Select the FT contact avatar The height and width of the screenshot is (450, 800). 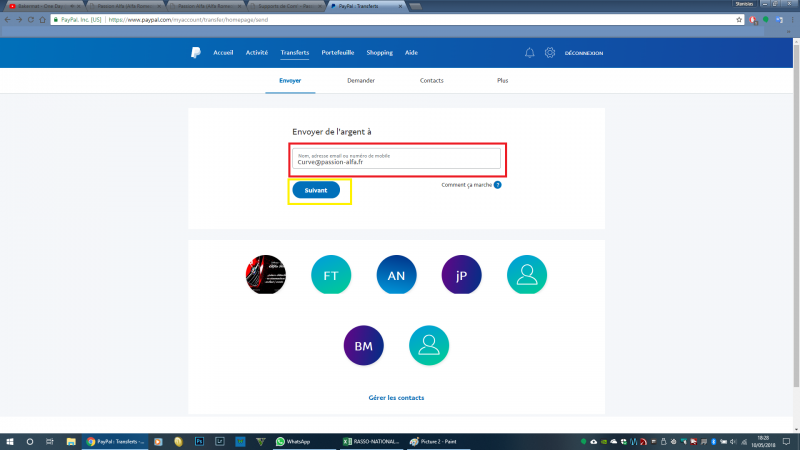tap(331, 274)
